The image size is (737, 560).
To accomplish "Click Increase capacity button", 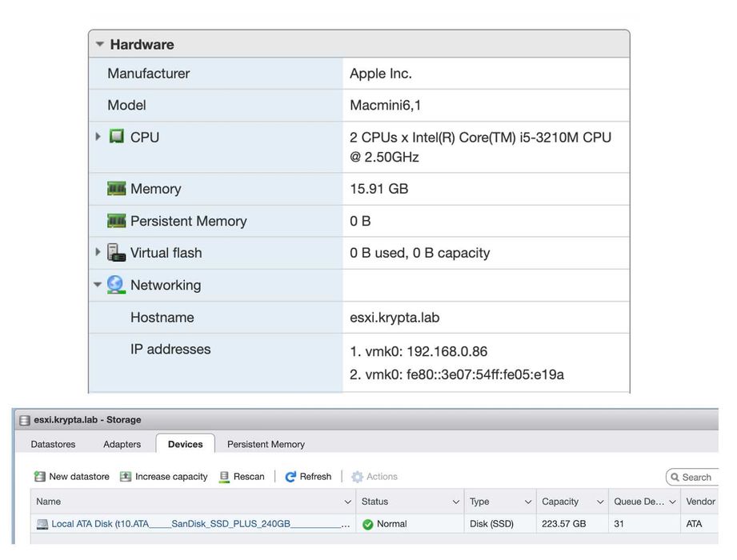I will [163, 476].
